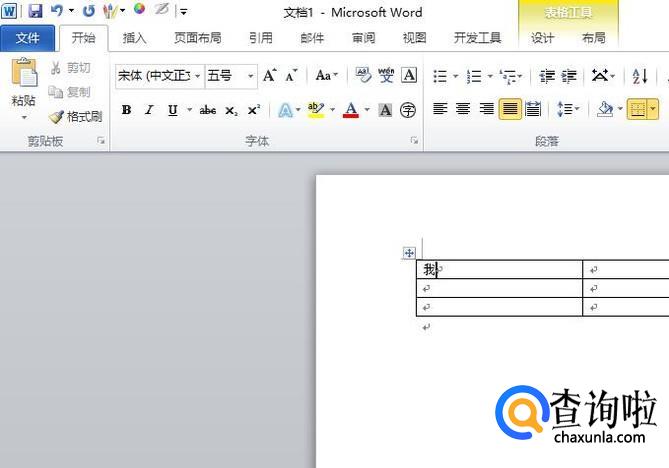Open the Clipboard pane launcher (剪贴板)
Viewport: 669px width, 468px height.
(101, 140)
